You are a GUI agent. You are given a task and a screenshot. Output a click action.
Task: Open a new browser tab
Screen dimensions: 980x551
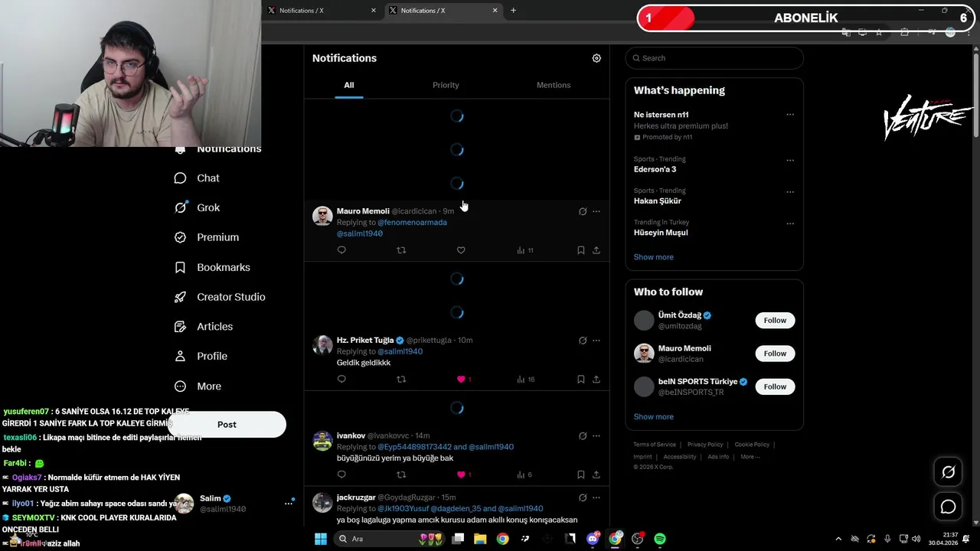[513, 11]
